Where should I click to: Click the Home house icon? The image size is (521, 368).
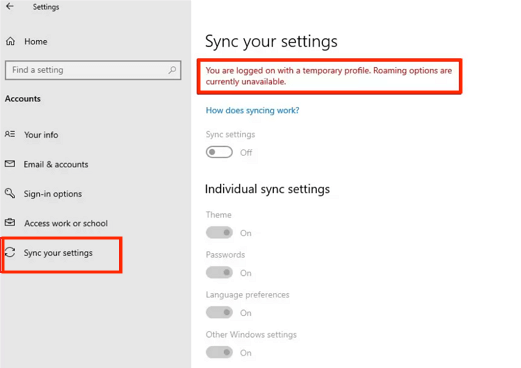coord(10,41)
